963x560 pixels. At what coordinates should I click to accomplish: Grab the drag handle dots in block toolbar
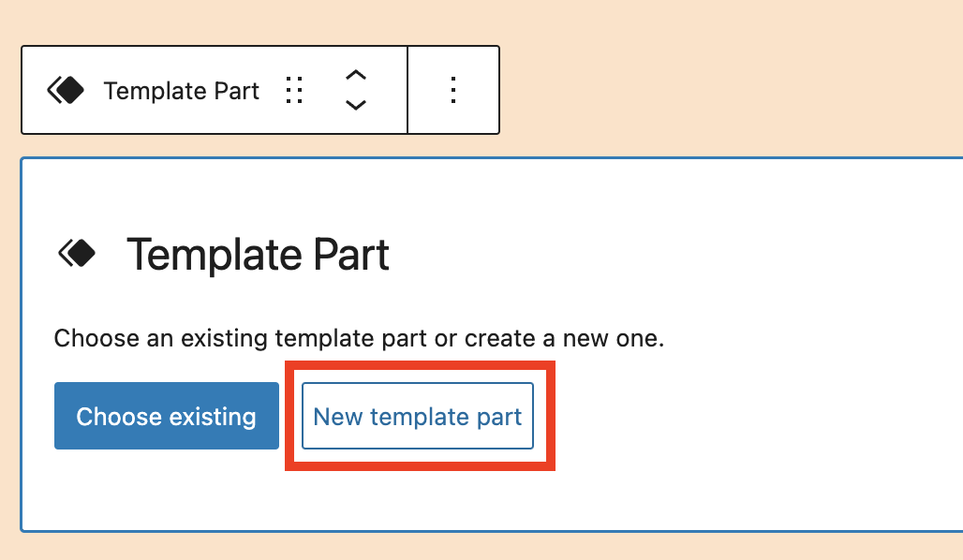(x=294, y=91)
